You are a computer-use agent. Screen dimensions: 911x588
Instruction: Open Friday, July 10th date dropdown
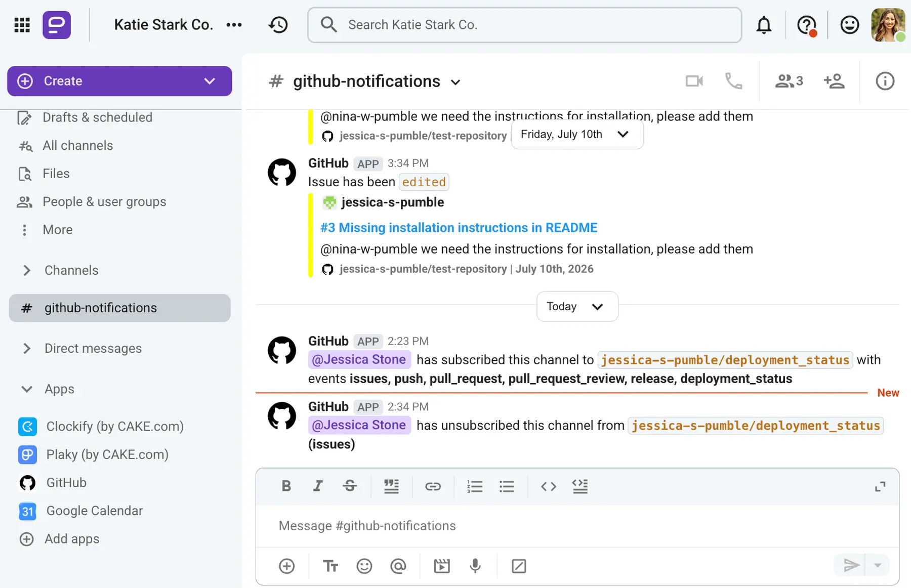577,135
